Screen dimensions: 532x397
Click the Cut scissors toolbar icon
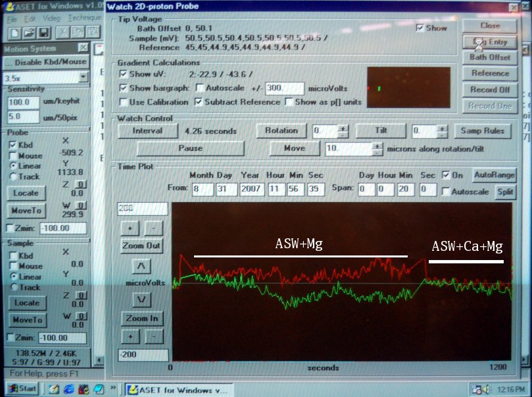[x=62, y=32]
